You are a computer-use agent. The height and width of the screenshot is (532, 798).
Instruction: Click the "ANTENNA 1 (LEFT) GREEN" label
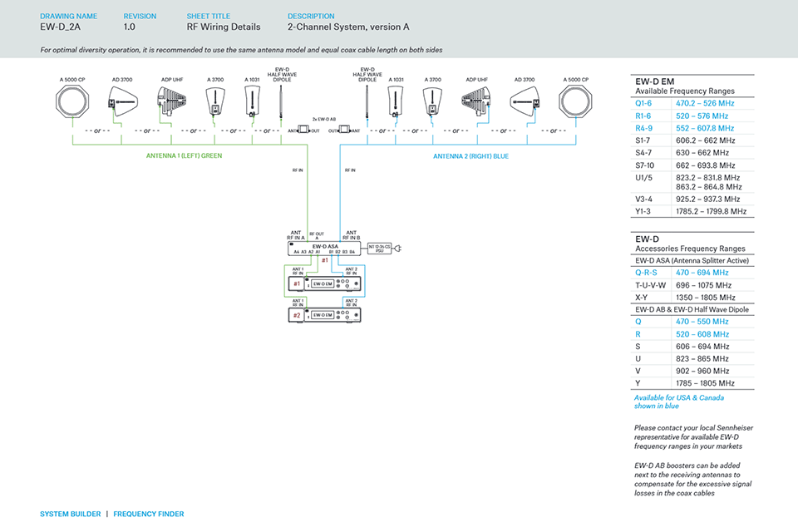point(185,155)
